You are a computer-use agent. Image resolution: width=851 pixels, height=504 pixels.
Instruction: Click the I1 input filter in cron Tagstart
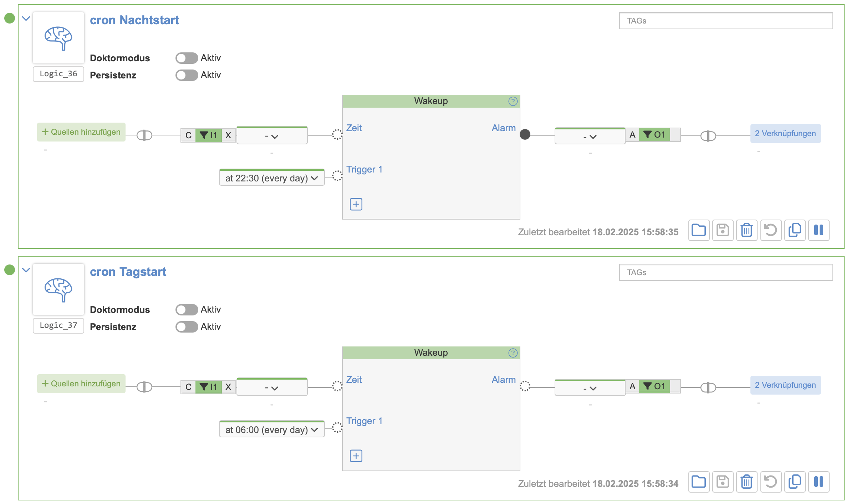coord(209,387)
